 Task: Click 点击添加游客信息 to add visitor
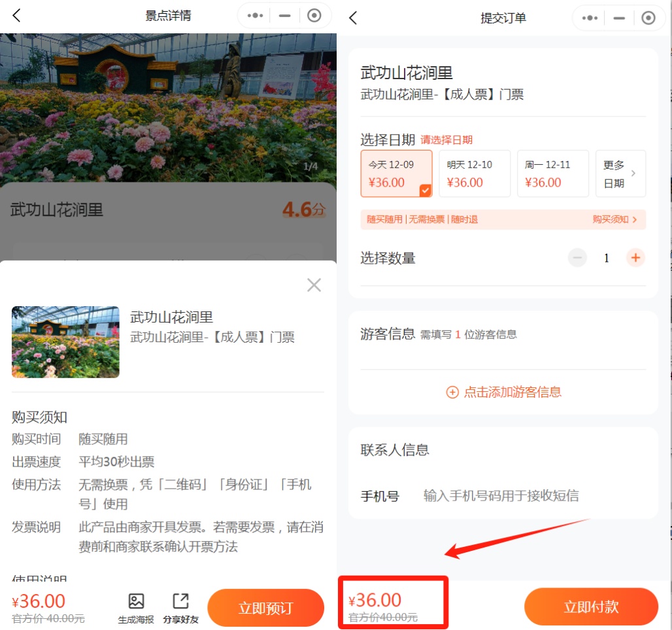tap(503, 392)
